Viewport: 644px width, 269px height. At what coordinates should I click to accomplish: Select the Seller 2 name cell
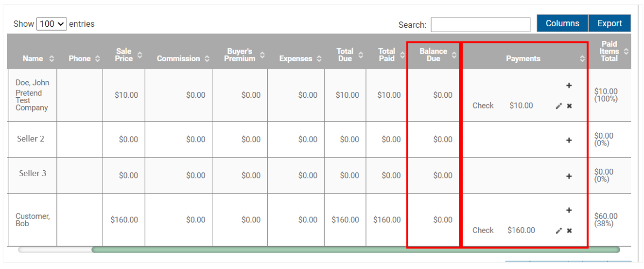[x=33, y=139]
